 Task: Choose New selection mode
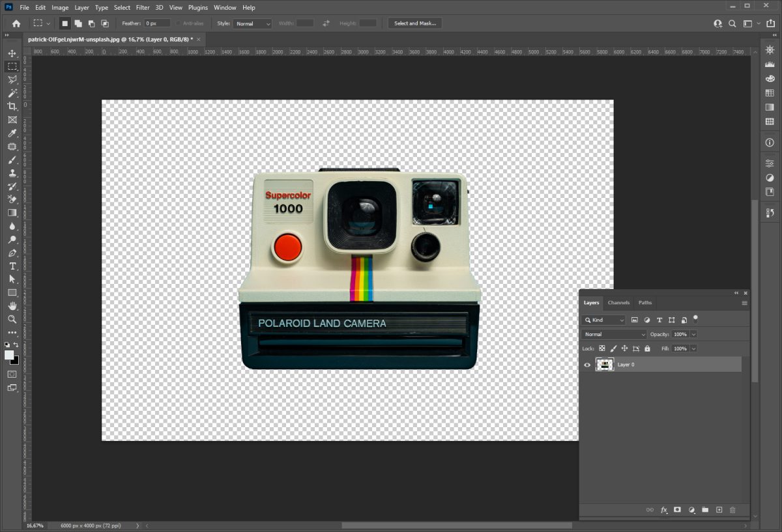65,23
